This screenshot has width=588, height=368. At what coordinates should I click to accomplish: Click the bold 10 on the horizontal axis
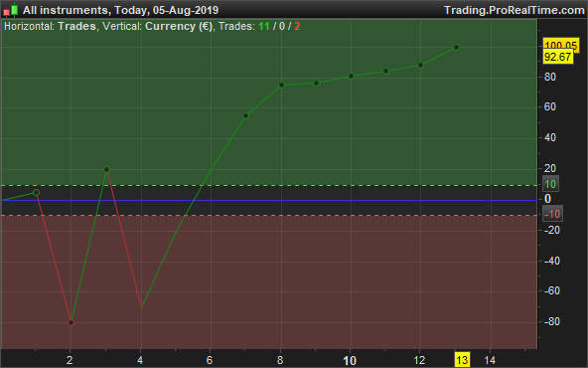point(350,361)
